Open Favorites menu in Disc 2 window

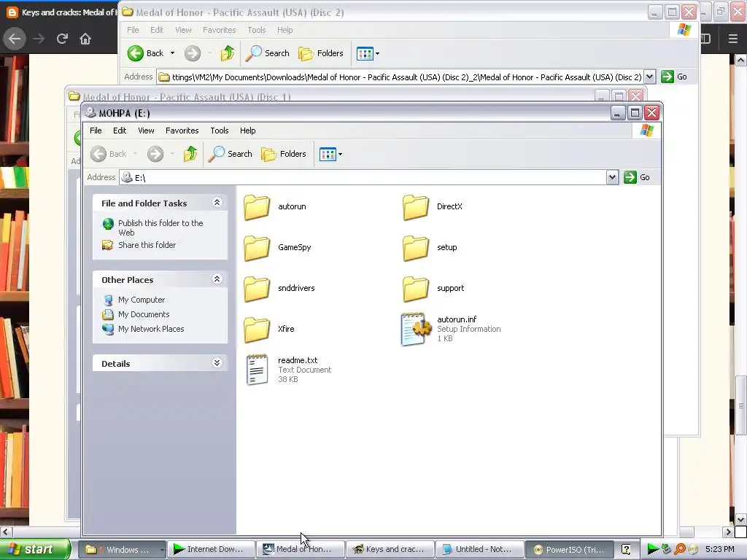219,30
